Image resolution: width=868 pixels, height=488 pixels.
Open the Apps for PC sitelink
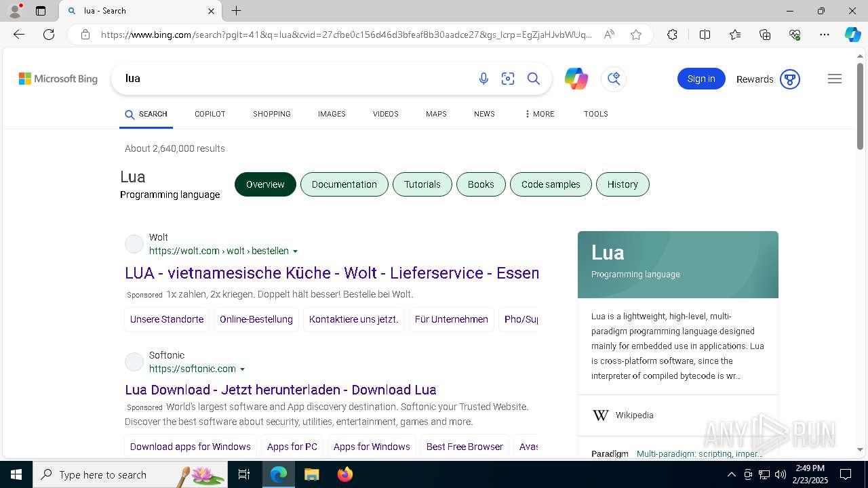click(292, 447)
